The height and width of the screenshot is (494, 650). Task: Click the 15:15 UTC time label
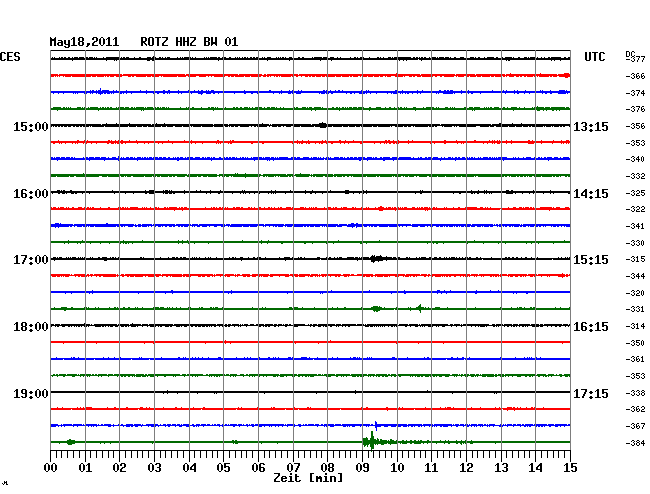click(x=591, y=260)
